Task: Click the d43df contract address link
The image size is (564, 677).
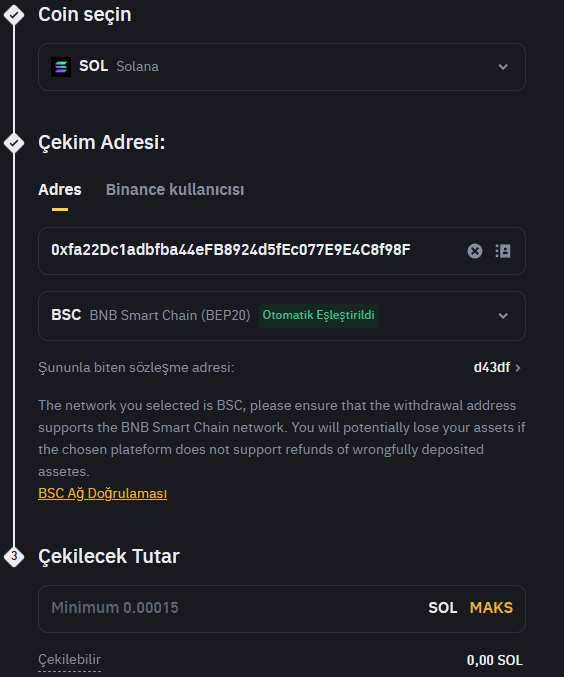Action: click(x=492, y=367)
